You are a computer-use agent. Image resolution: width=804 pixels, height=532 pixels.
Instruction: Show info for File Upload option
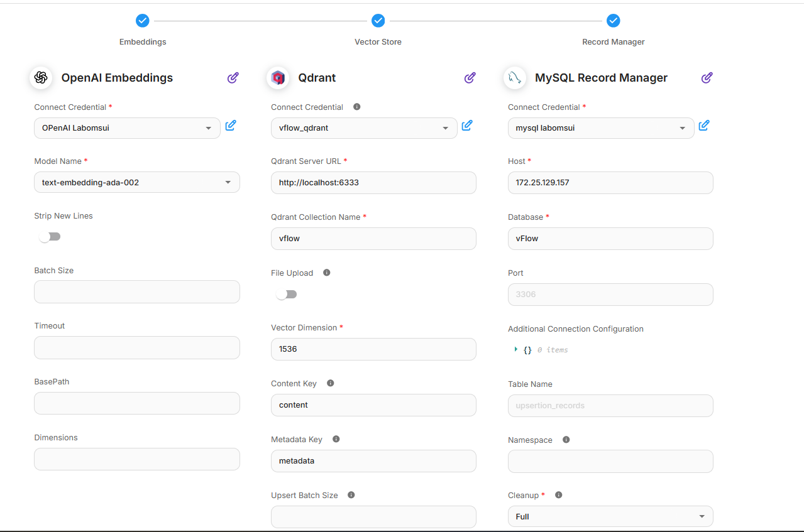click(326, 273)
